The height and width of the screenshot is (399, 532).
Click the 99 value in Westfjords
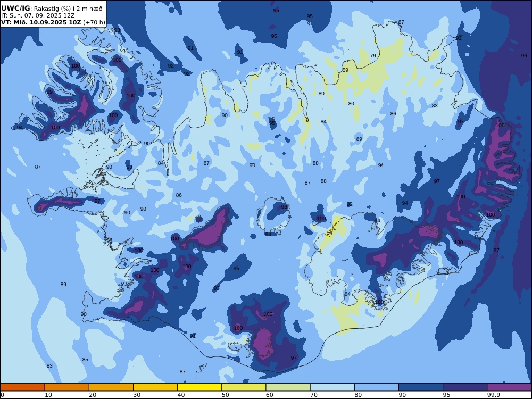click(49, 92)
